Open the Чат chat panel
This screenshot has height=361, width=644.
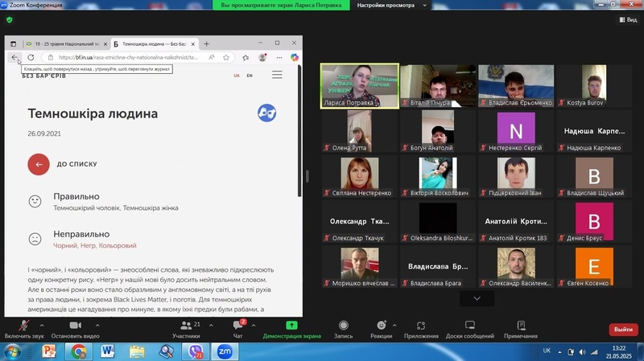[x=237, y=330]
